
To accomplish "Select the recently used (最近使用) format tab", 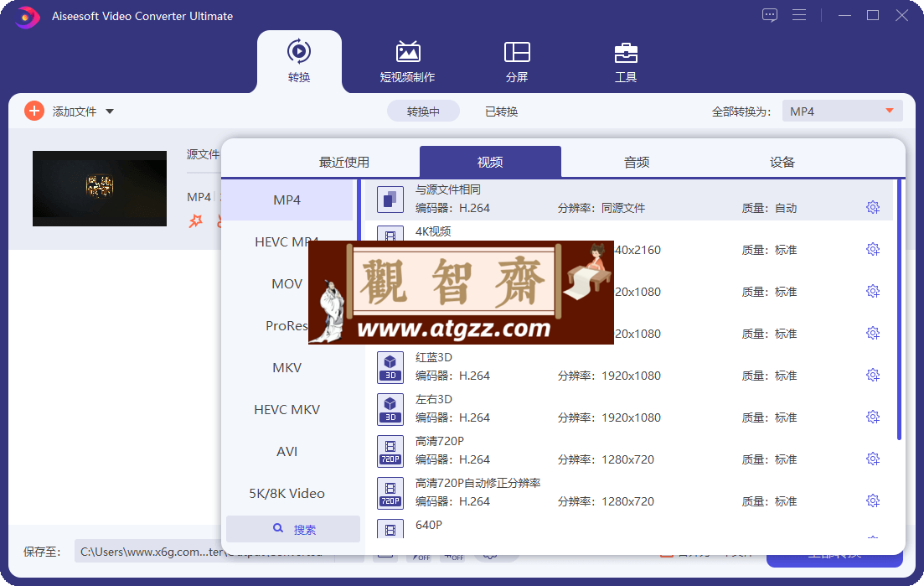I will pyautogui.click(x=344, y=162).
